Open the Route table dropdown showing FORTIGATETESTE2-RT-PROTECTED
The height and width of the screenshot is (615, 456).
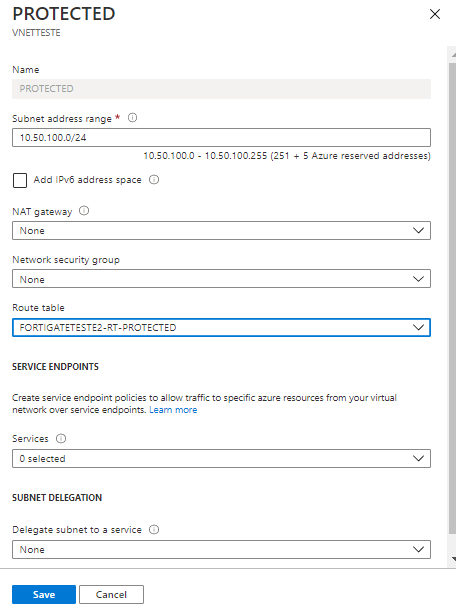(222, 328)
